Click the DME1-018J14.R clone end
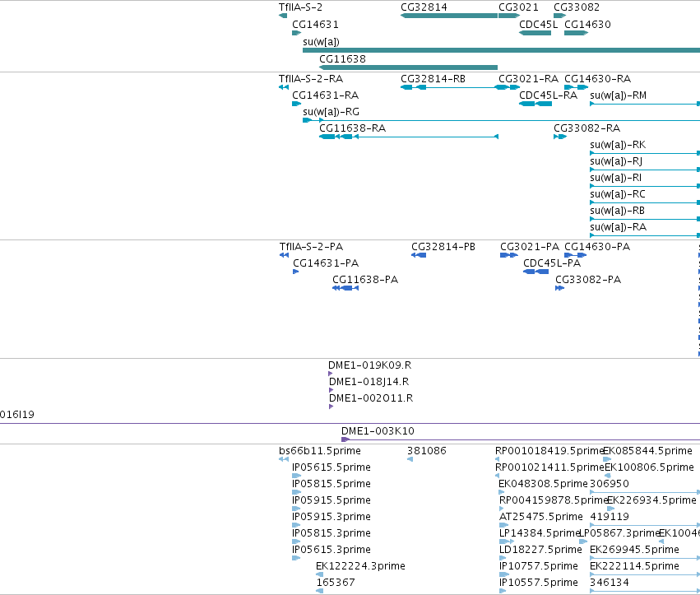The width and height of the screenshot is (700, 595). tap(331, 390)
